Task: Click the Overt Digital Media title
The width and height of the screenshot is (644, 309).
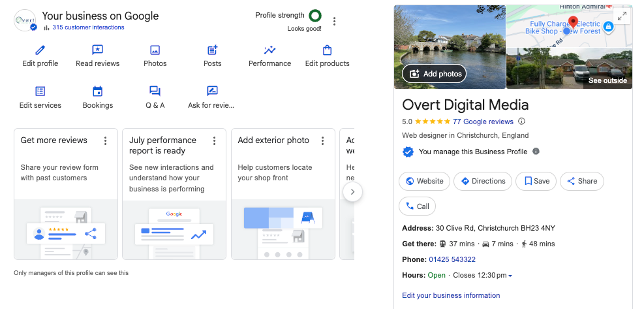Action: (x=465, y=105)
